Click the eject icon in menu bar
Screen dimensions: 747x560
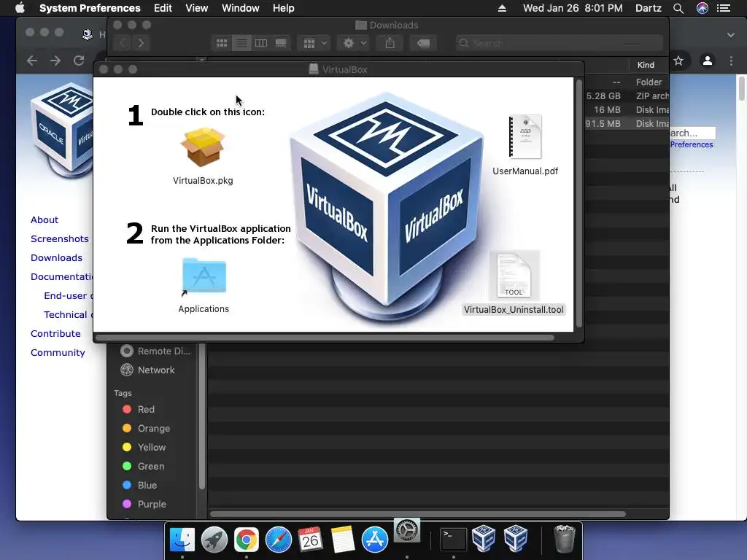coord(502,8)
